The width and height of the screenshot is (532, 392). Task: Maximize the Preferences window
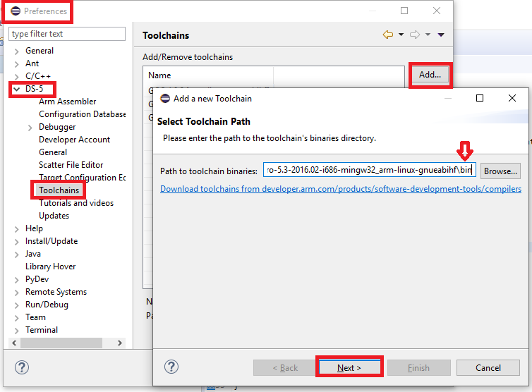404,11
